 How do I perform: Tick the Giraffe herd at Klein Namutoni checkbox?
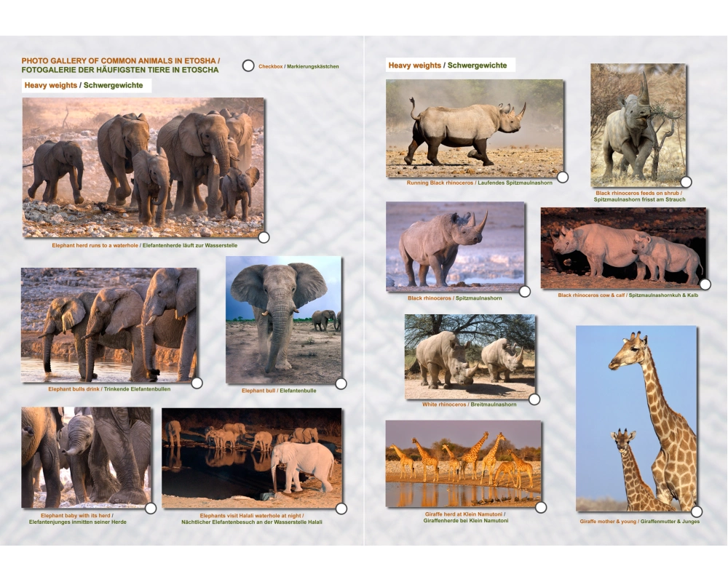pos(540,507)
